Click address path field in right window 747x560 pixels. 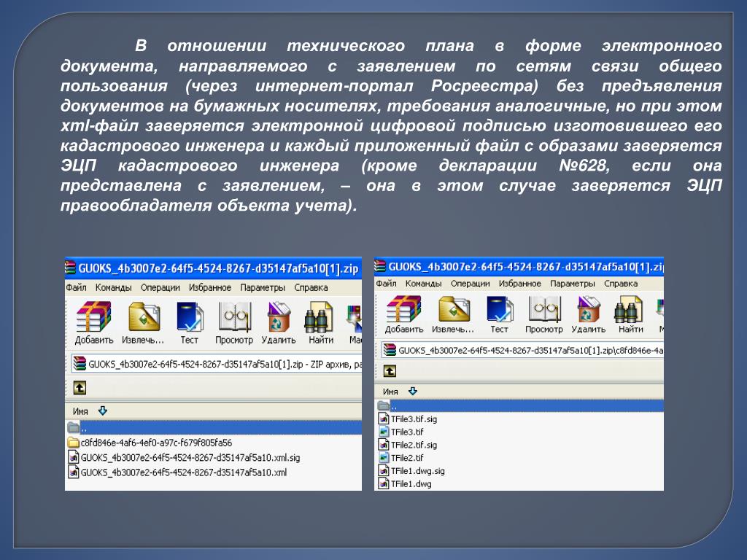(x=522, y=351)
